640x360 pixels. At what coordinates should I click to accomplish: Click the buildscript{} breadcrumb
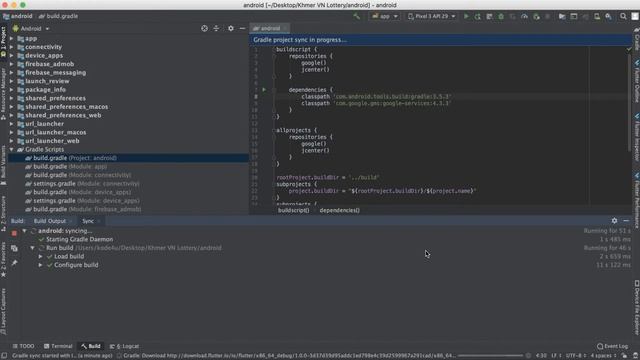pos(293,211)
